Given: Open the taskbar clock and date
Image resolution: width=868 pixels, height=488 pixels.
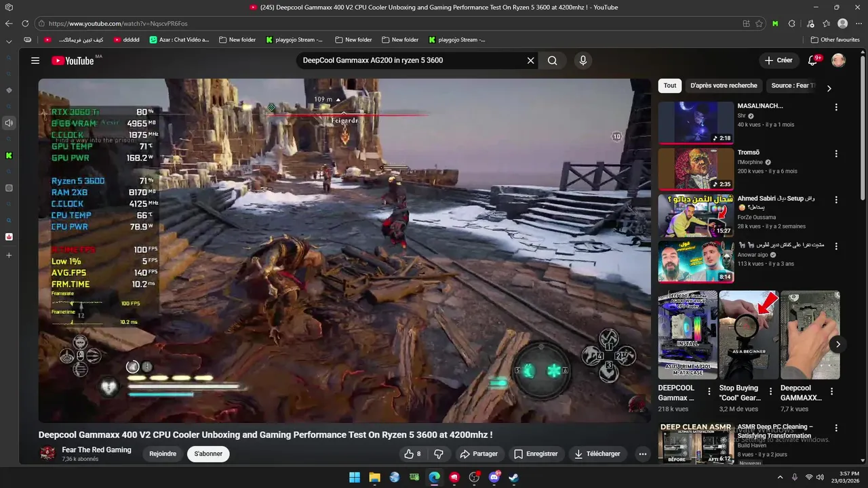Looking at the screenshot, I should 844,477.
